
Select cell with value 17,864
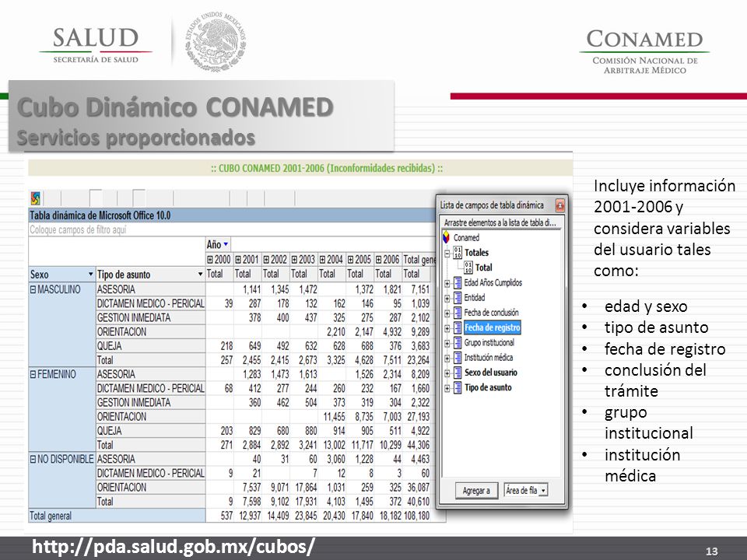[x=304, y=488]
